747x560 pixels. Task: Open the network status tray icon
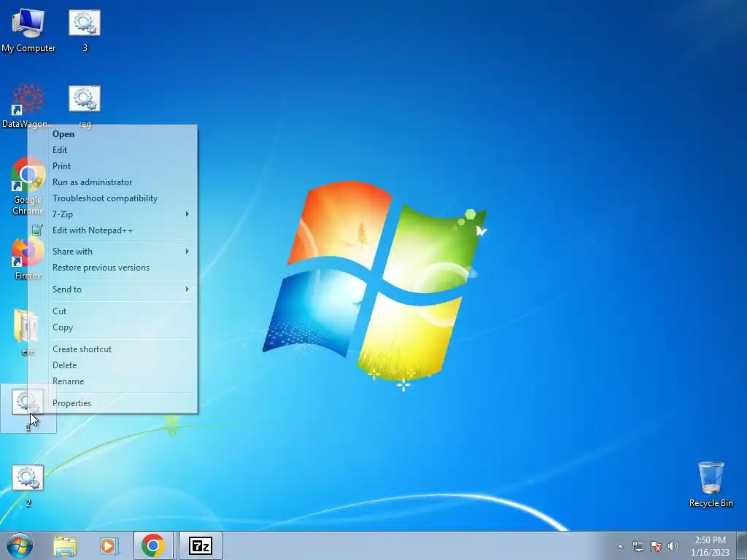coord(638,546)
